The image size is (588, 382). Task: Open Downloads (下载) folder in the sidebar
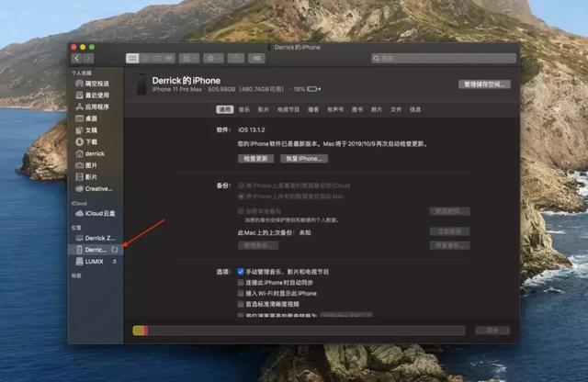click(x=92, y=142)
